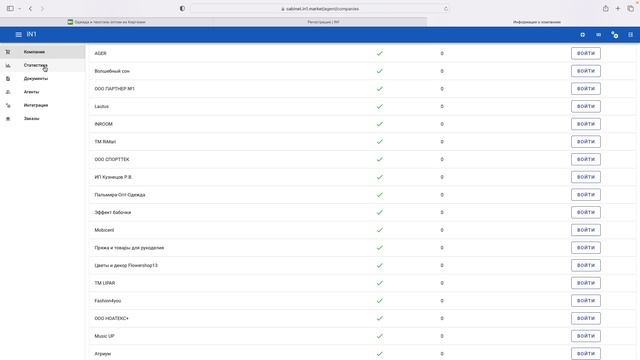Screen dimensions: 640x360
Task: Click ВОЙТИ for Mobicent
Action: pos(586,230)
